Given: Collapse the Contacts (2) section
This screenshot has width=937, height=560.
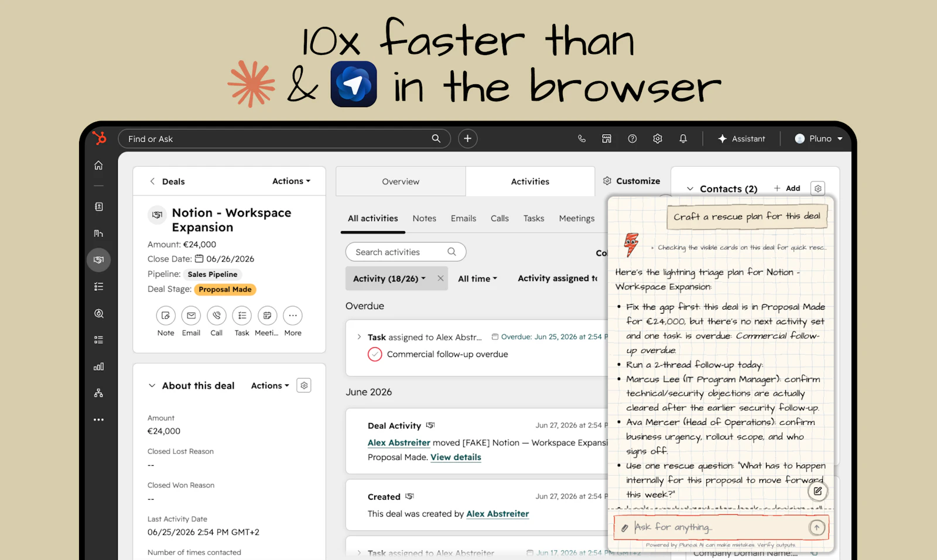Looking at the screenshot, I should coord(690,188).
